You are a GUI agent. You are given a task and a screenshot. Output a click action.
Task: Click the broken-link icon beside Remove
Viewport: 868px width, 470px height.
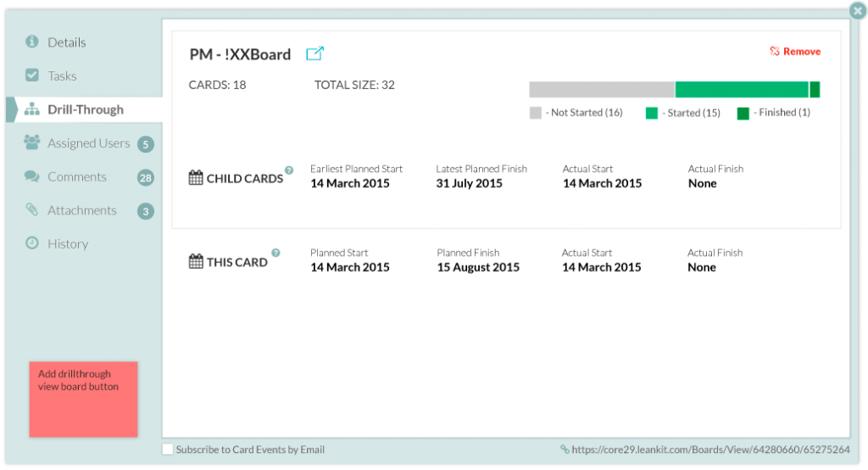click(775, 51)
